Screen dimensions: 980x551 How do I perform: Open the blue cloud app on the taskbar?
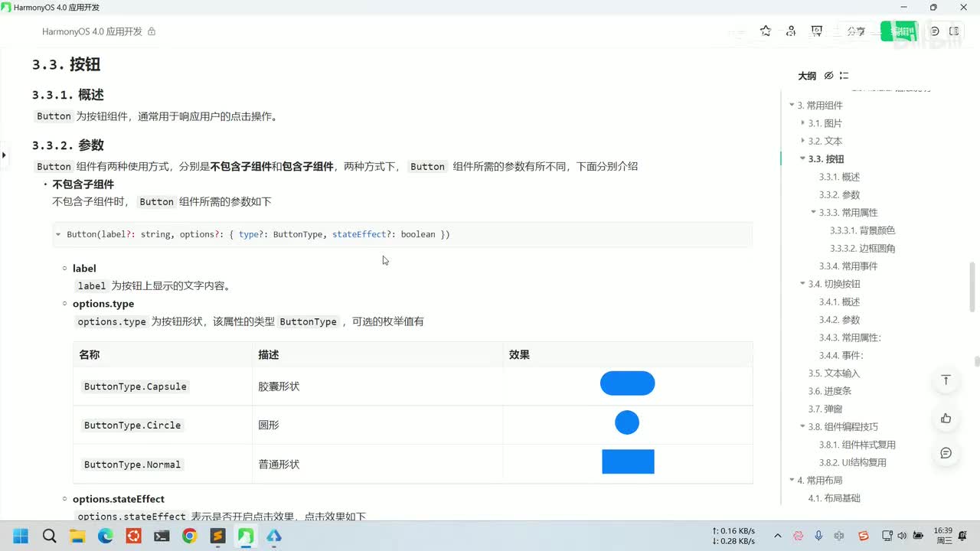coord(273,536)
